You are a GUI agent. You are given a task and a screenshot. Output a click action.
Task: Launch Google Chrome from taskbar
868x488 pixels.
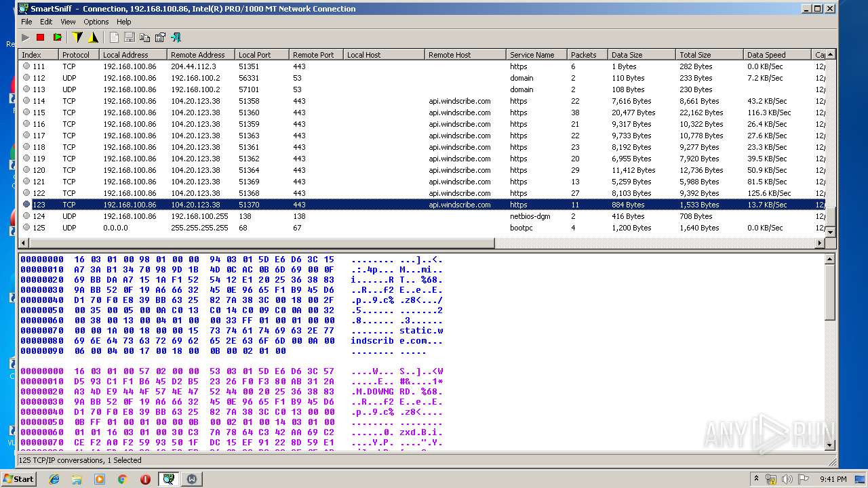123,479
